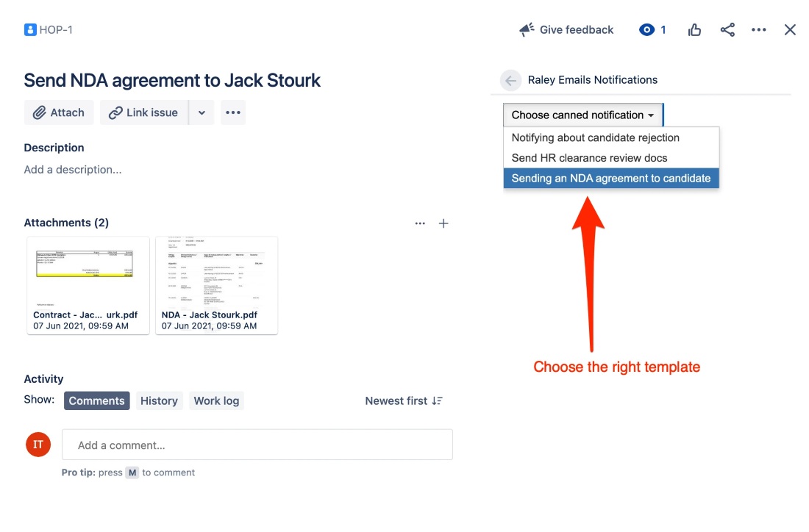Click the thumbs up vote icon

(x=694, y=29)
